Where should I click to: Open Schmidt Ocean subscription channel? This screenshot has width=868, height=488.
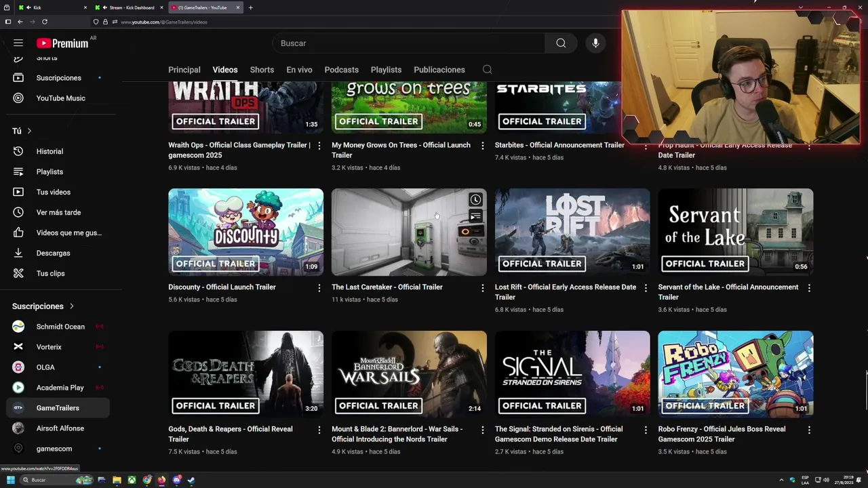tap(58, 327)
